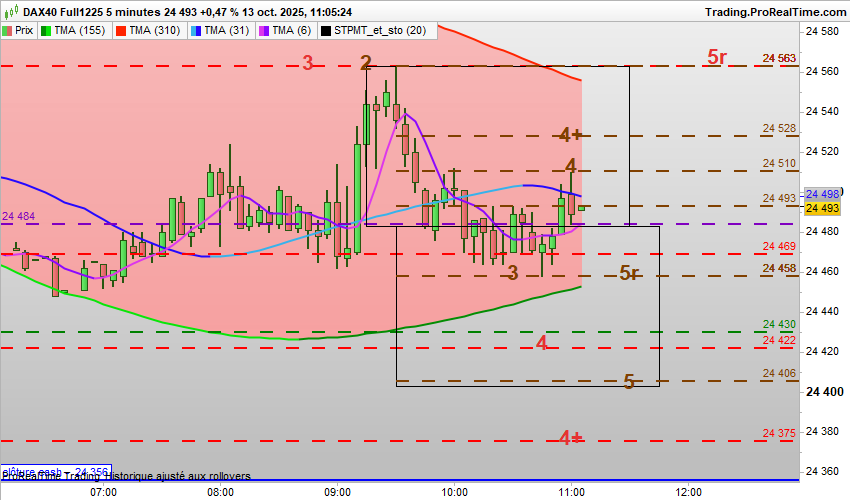Click the 24 458 level label
This screenshot has width=850, height=500.
[x=779, y=268]
